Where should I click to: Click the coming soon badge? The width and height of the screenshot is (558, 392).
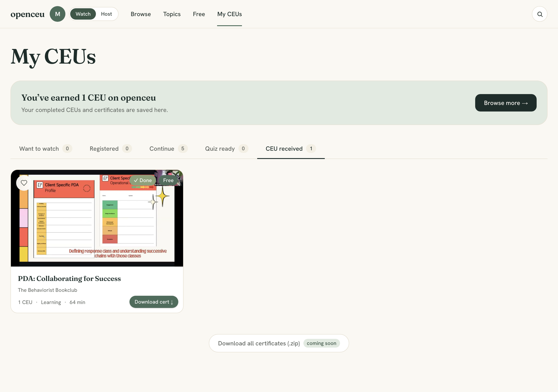[321, 343]
